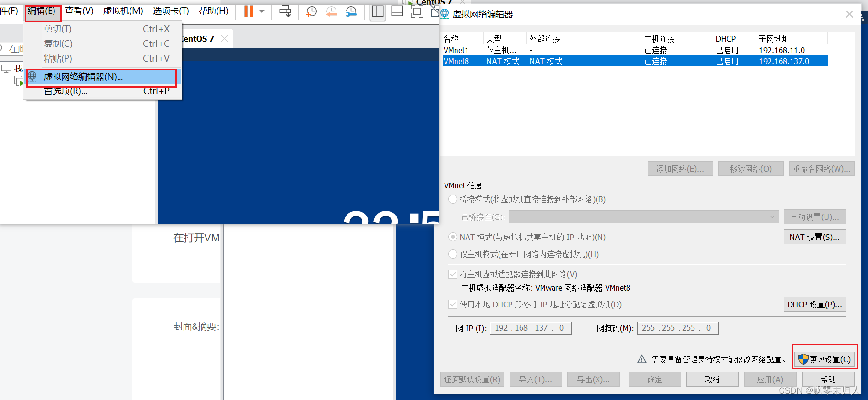Click the Send Ctrl+Alt+Del toolbar icon
The image size is (868, 400).
tap(285, 11)
